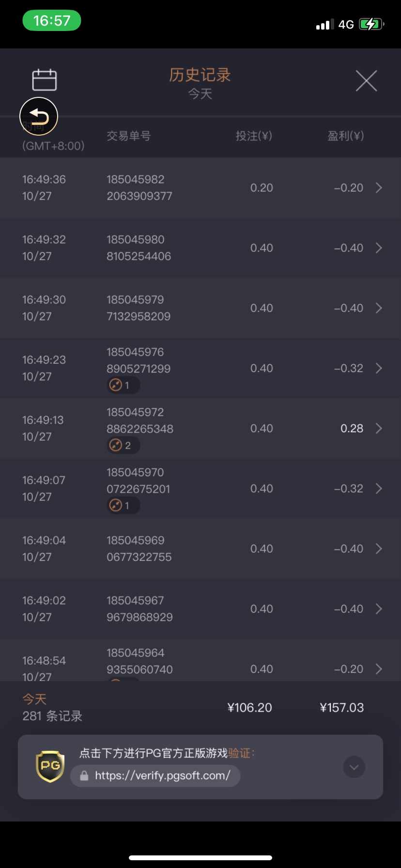Screen dimensions: 401x868
Task: Open the calendar date picker icon
Action: (44, 80)
